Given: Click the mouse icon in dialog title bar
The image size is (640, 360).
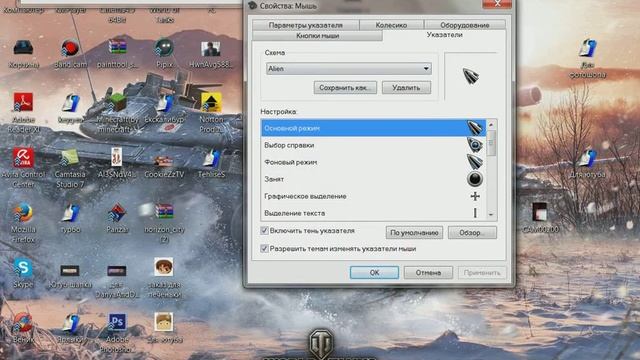Looking at the screenshot, I should (x=253, y=6).
